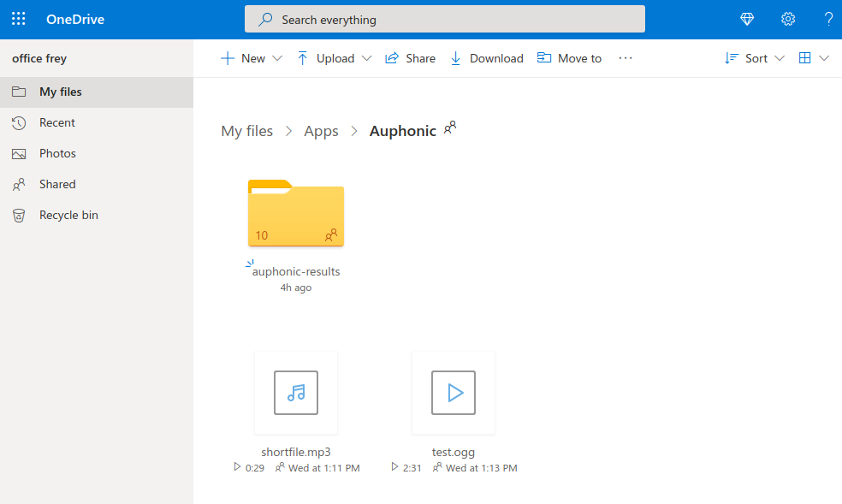Click the play icon beside 2:31
842x504 pixels.
[x=394, y=467]
